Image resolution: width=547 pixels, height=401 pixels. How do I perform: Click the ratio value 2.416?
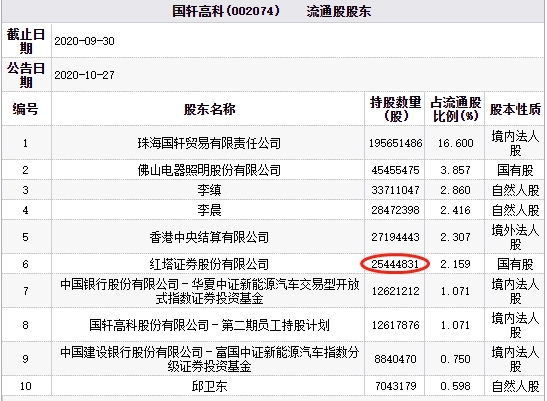(456, 210)
